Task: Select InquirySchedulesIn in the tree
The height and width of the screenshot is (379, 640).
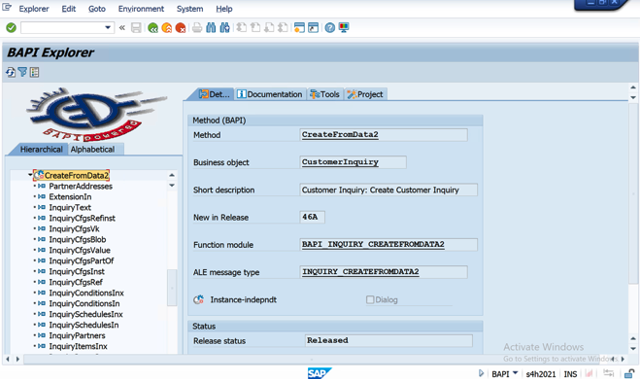Action: [84, 325]
